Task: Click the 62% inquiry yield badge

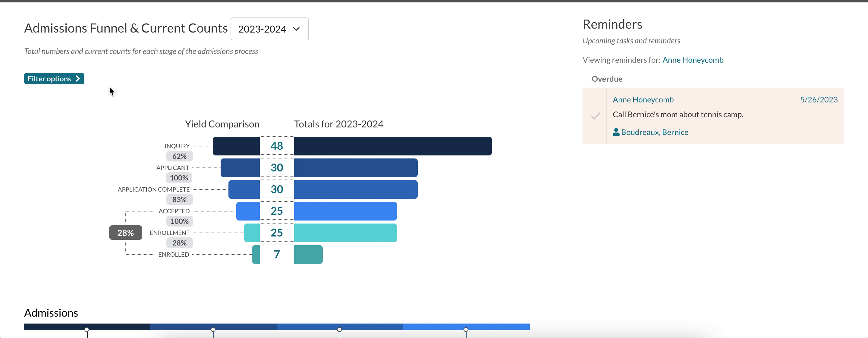Action: [x=179, y=156]
